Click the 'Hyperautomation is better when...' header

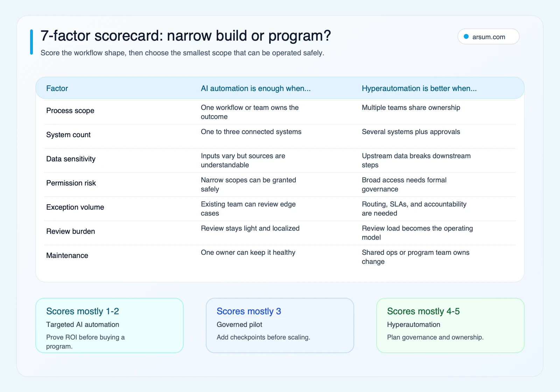pyautogui.click(x=419, y=89)
